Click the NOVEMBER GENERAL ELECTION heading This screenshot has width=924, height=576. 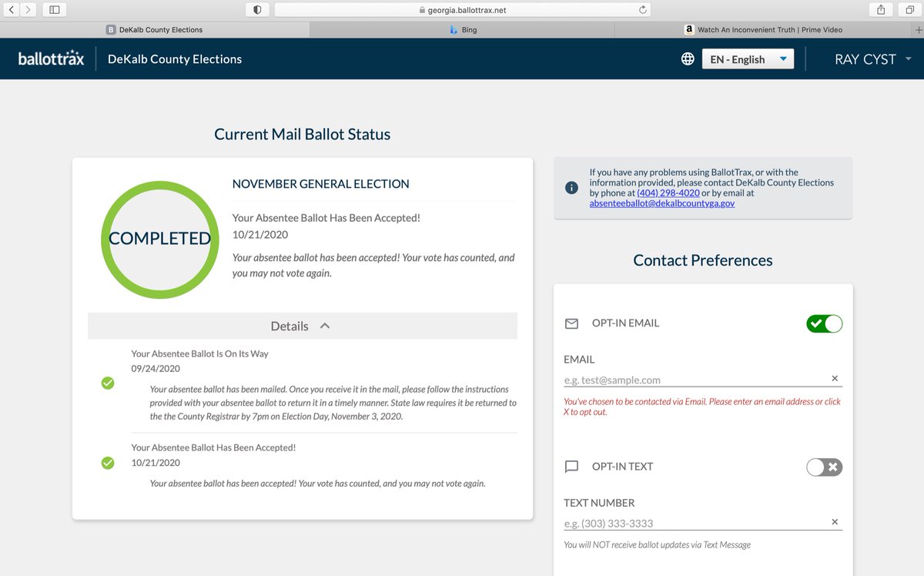[x=321, y=184]
